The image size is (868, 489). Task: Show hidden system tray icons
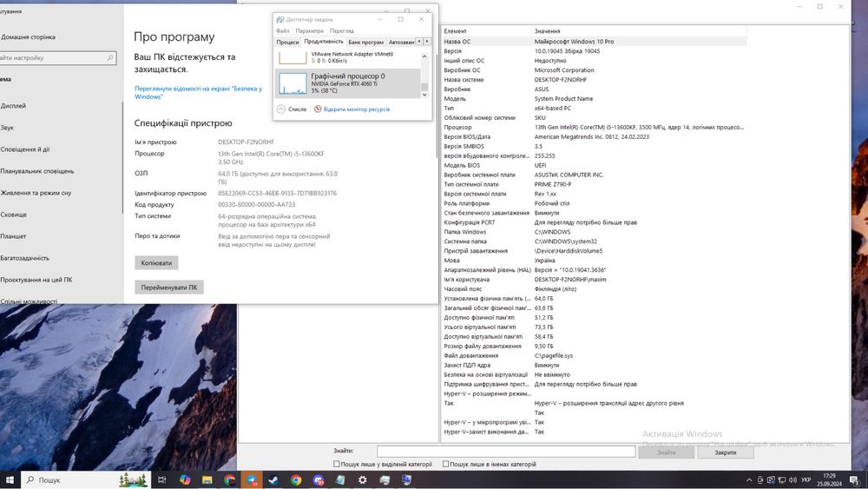[x=749, y=480]
